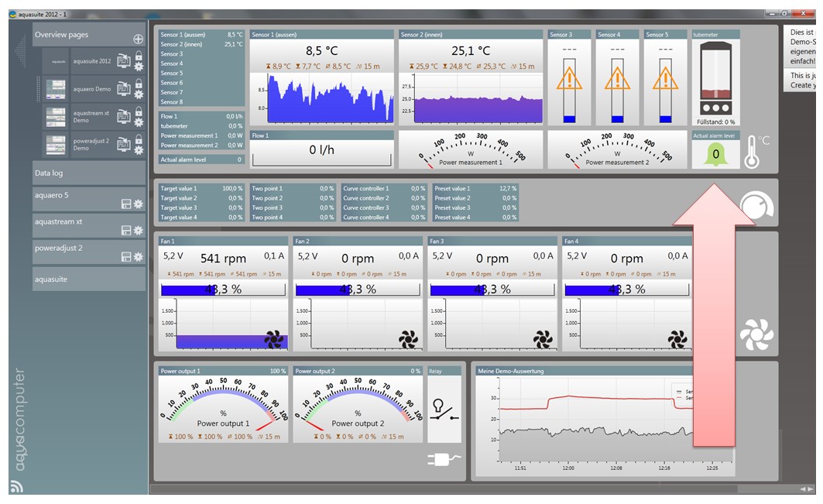The width and height of the screenshot is (823, 504).
Task: Select the aquasuite 2012 page thumbnail
Action: (56, 61)
